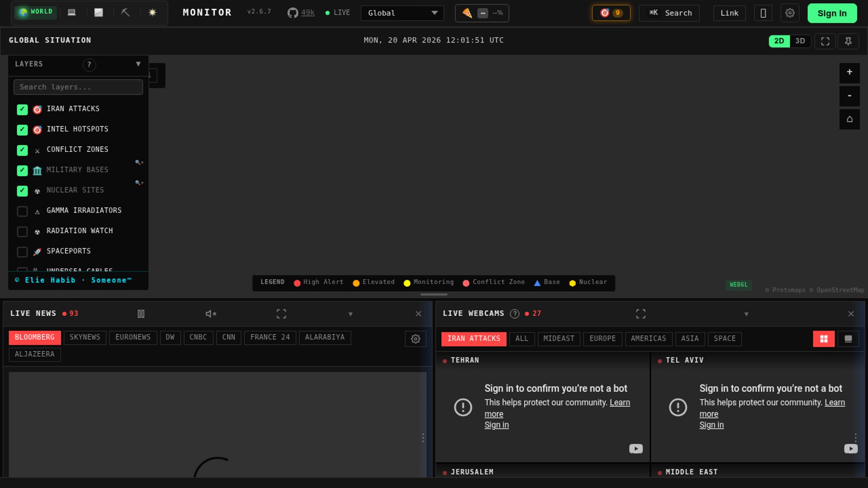Collapse the Layers panel arrow
The width and height of the screenshot is (868, 488).
click(138, 64)
